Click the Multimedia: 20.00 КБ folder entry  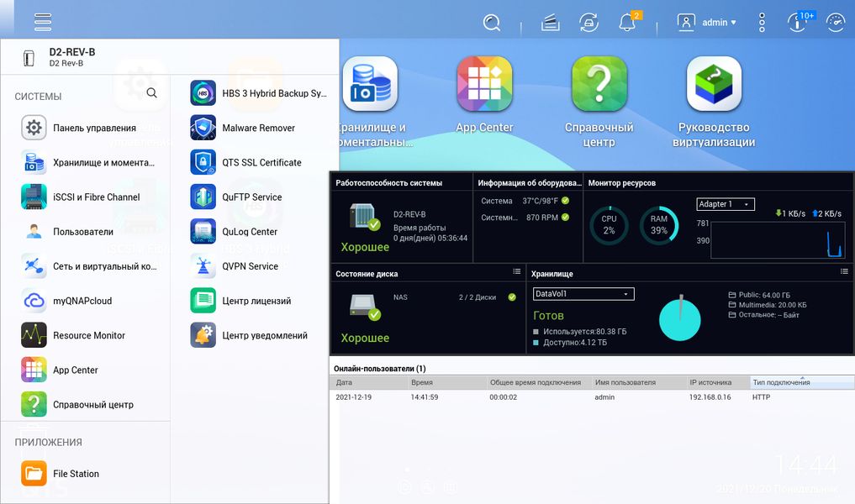tap(768, 305)
